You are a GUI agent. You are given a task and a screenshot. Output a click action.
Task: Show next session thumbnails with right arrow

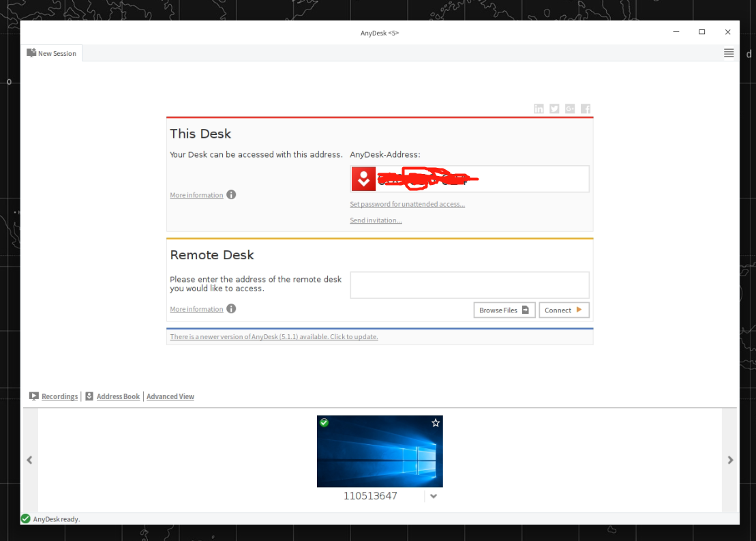point(730,460)
